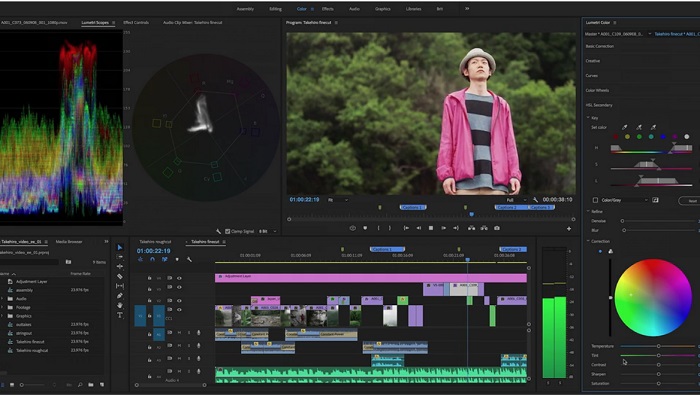
Task: Collapse the Key section
Action: coord(588,118)
